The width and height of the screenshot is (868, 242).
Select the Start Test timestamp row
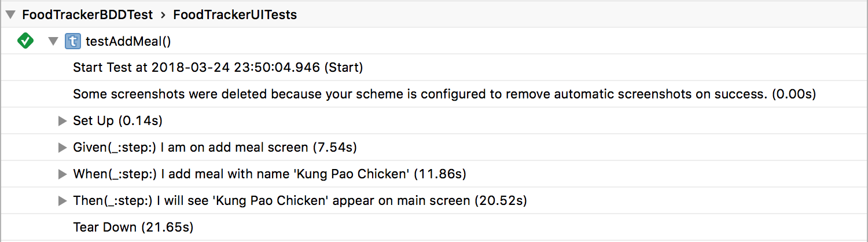click(x=434, y=67)
